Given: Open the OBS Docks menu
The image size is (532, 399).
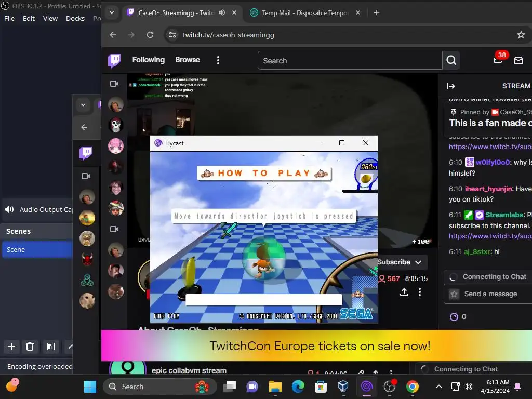Looking at the screenshot, I should click(x=75, y=18).
